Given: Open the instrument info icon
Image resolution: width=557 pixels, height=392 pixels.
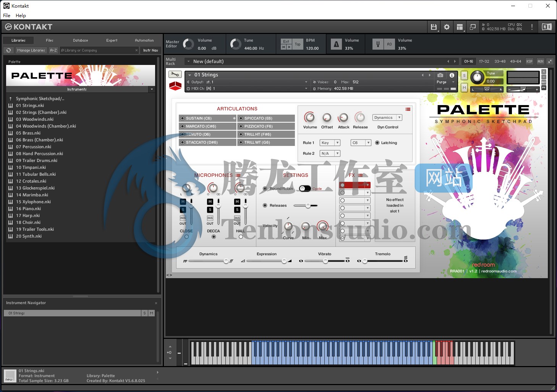Looking at the screenshot, I should [x=452, y=75].
